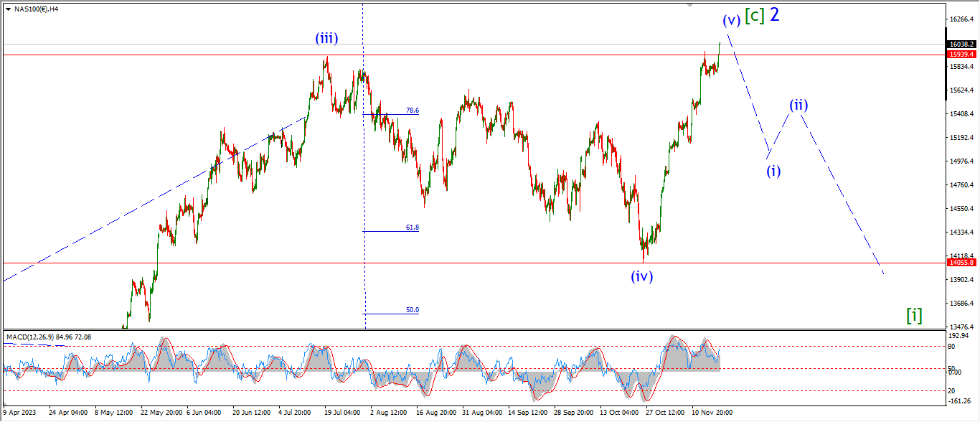The width and height of the screenshot is (980, 422).
Task: Click the 19 Jul 04:00 date on time axis
Action: pyautogui.click(x=341, y=413)
